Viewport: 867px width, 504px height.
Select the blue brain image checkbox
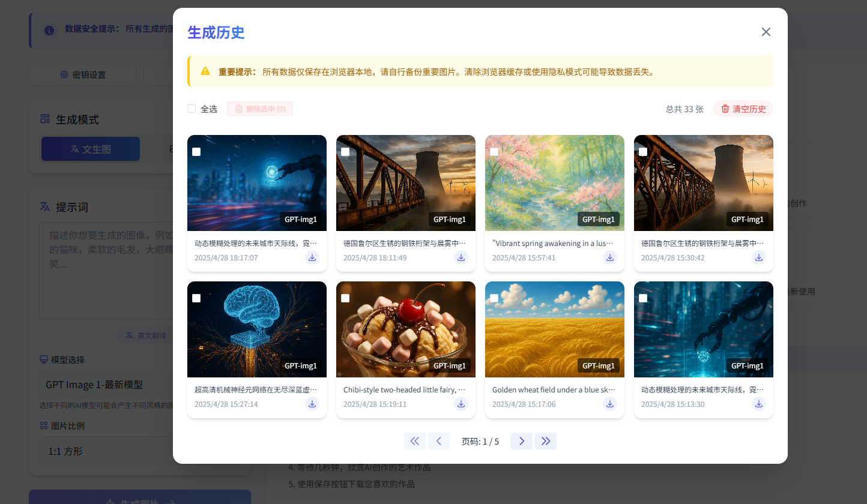pos(196,298)
